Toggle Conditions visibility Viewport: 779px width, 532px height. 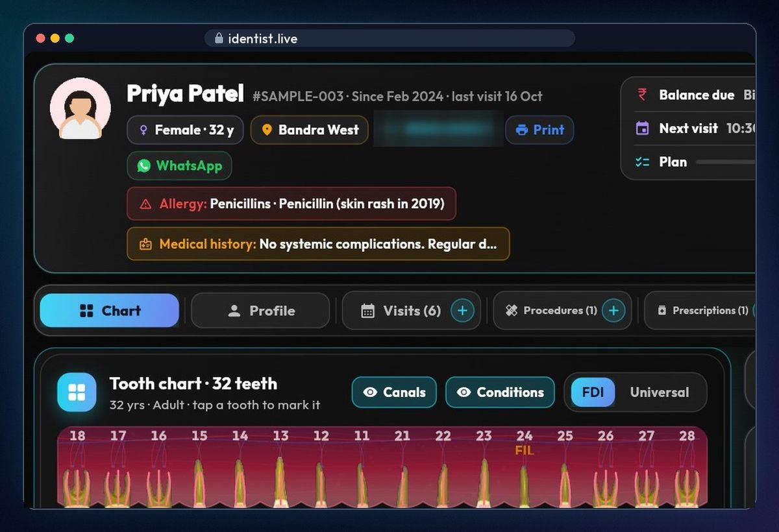tap(500, 393)
